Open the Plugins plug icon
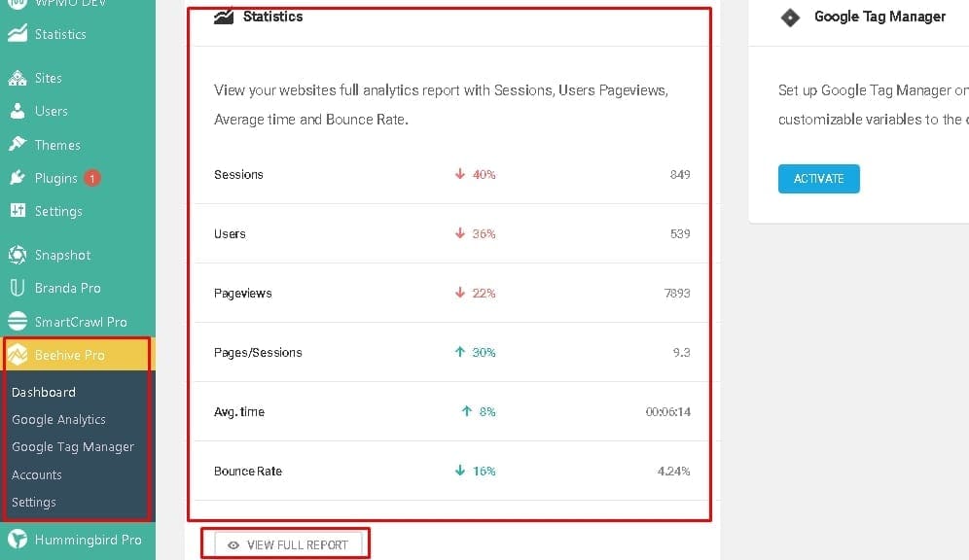 [18, 178]
